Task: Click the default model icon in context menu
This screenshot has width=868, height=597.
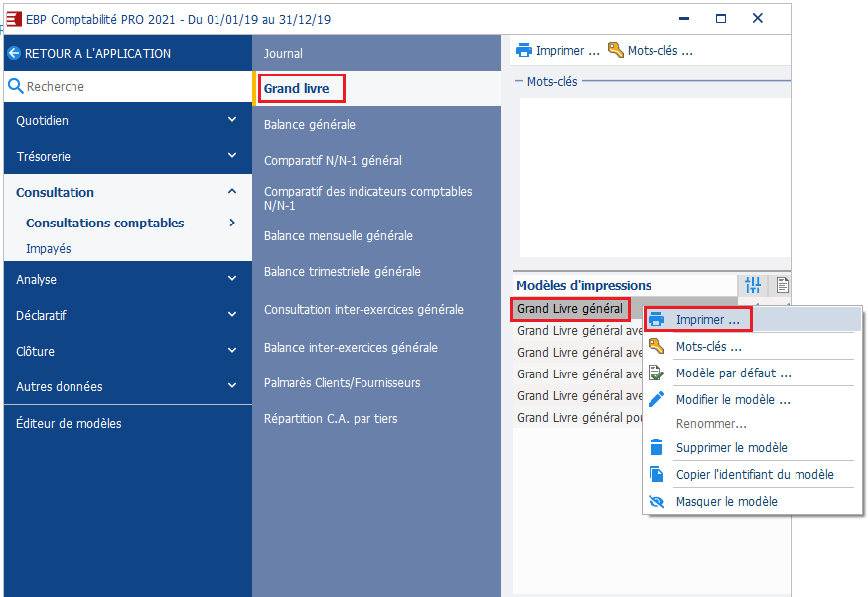Action: pos(656,373)
